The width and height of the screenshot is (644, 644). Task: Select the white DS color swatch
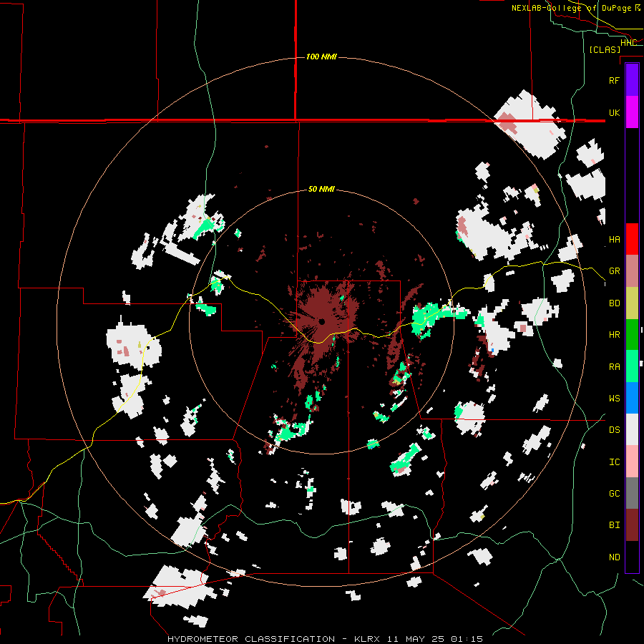(632, 429)
